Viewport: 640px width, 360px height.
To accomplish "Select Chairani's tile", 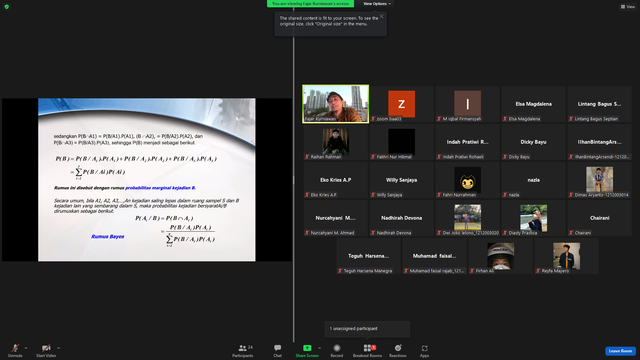I will tap(600, 218).
